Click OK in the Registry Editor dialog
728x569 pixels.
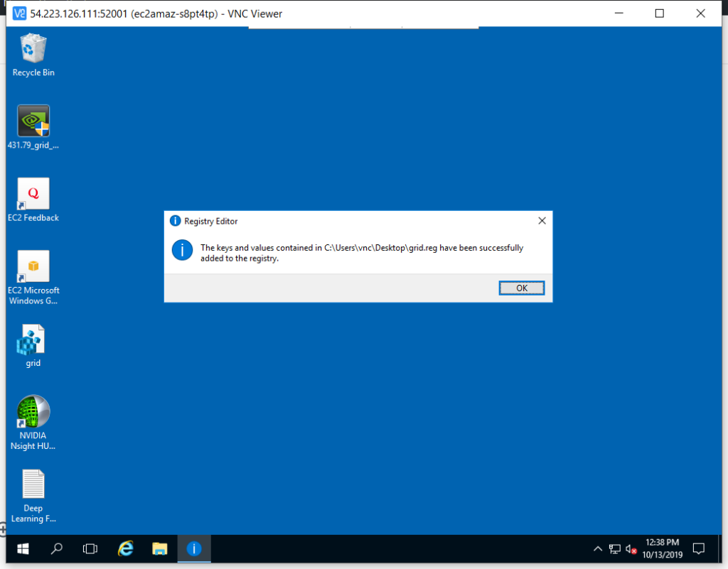click(x=521, y=288)
